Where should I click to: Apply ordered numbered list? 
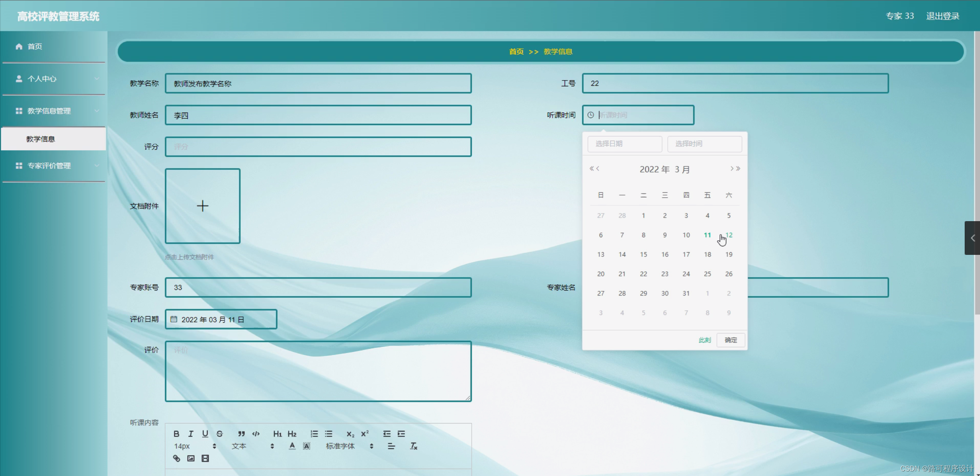(x=314, y=434)
